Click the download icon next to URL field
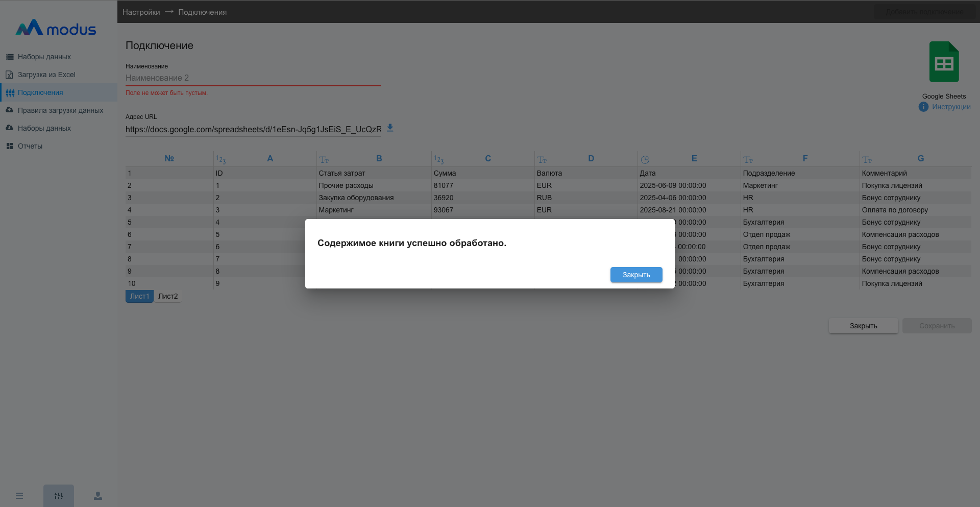Viewport: 980px width, 507px height. pos(390,128)
